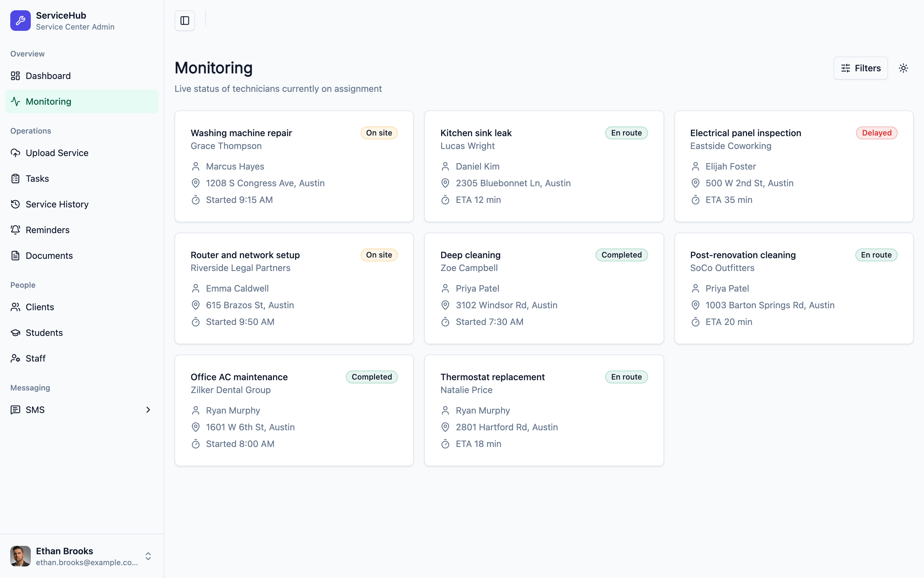The image size is (924, 578).
Task: Click the Documents file icon
Action: (15, 255)
